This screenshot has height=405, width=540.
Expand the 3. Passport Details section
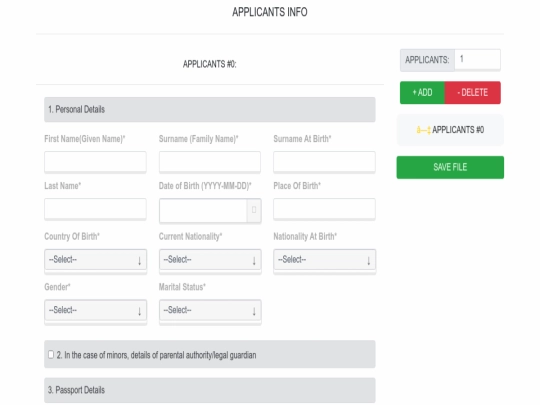click(210, 390)
